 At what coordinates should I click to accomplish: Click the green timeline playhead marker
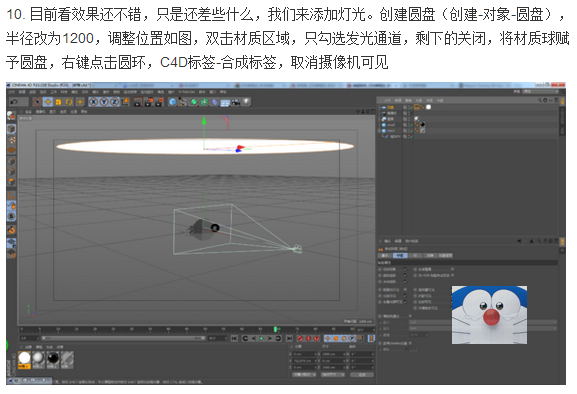pos(275,329)
